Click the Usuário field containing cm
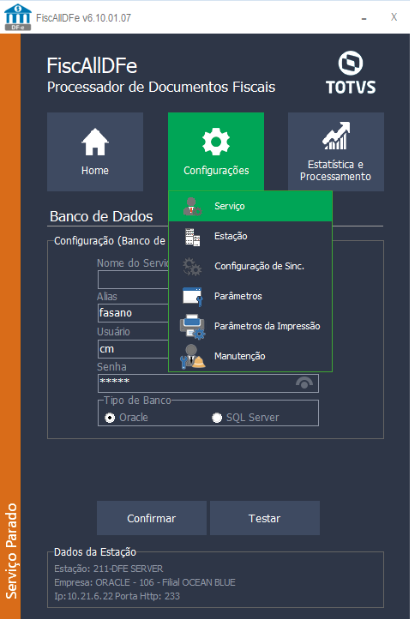Image resolution: width=410 pixels, height=619 pixels. click(x=133, y=349)
